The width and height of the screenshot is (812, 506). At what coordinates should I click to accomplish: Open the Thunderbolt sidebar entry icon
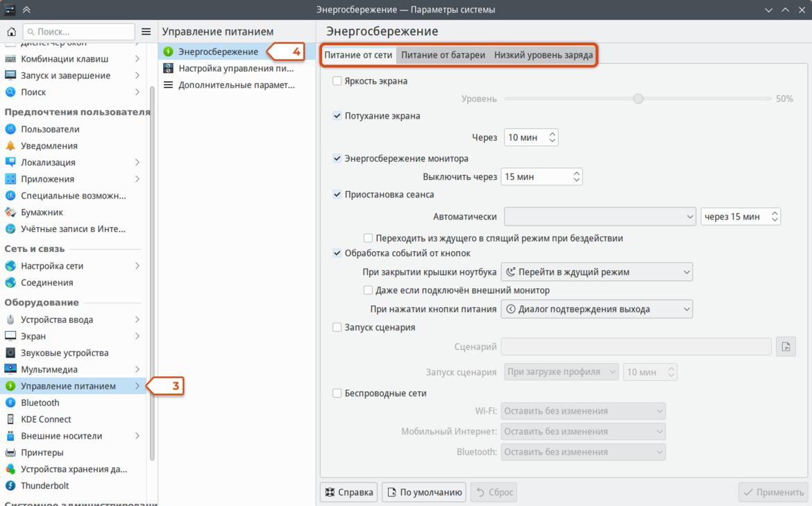[x=10, y=485]
